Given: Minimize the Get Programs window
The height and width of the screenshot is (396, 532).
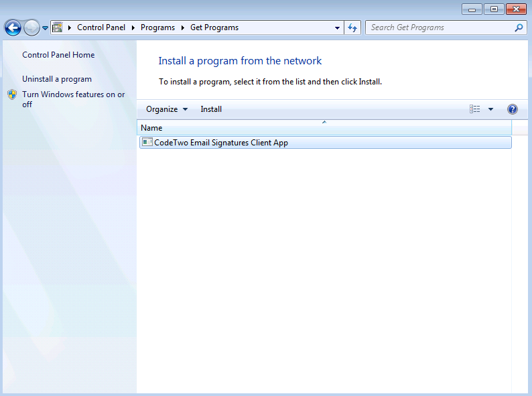Looking at the screenshot, I should point(472,9).
